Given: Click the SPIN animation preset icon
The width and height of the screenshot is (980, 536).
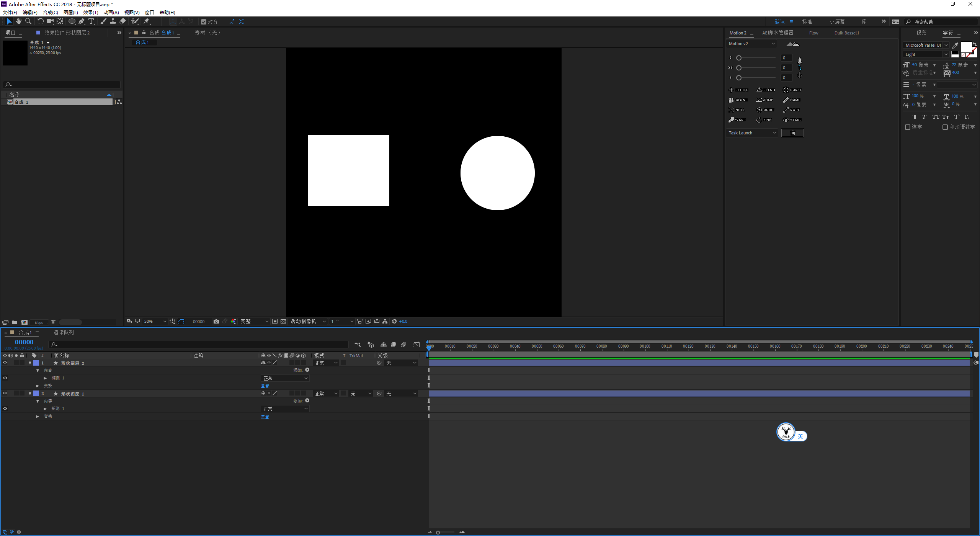Looking at the screenshot, I should pyautogui.click(x=765, y=119).
